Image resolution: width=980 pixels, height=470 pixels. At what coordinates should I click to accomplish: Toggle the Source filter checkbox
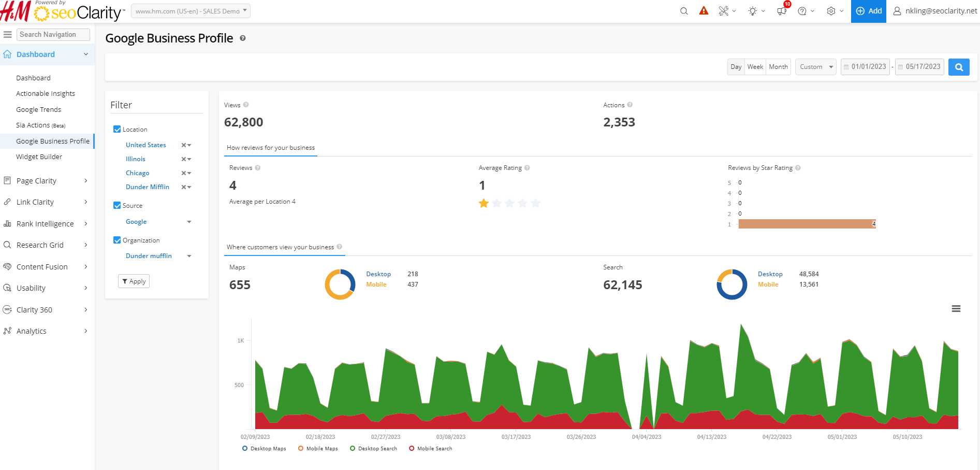(x=117, y=206)
